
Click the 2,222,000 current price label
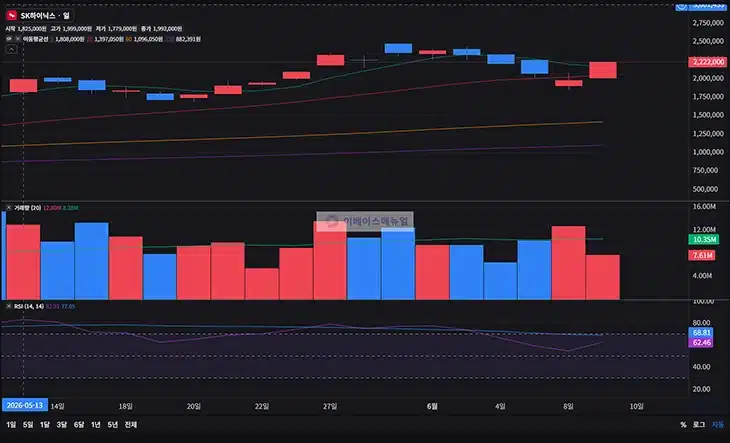point(708,62)
